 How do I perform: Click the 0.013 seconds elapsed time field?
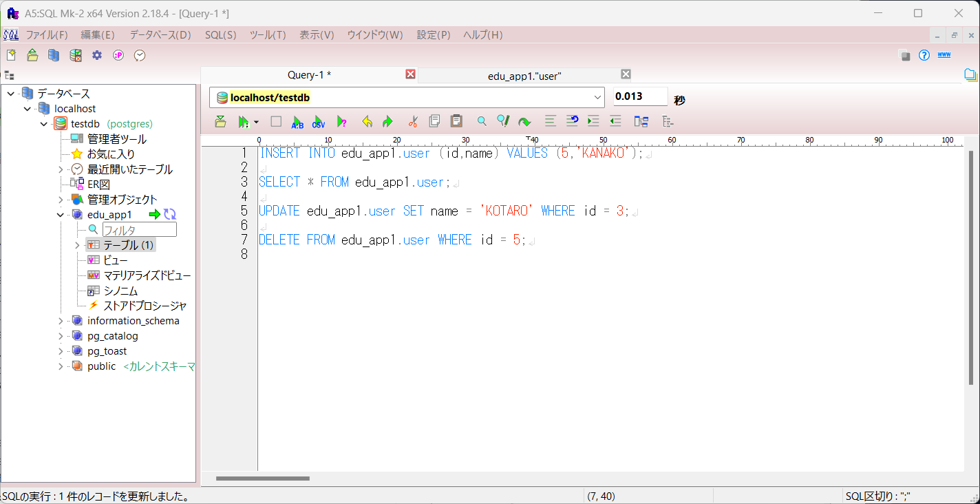click(641, 97)
